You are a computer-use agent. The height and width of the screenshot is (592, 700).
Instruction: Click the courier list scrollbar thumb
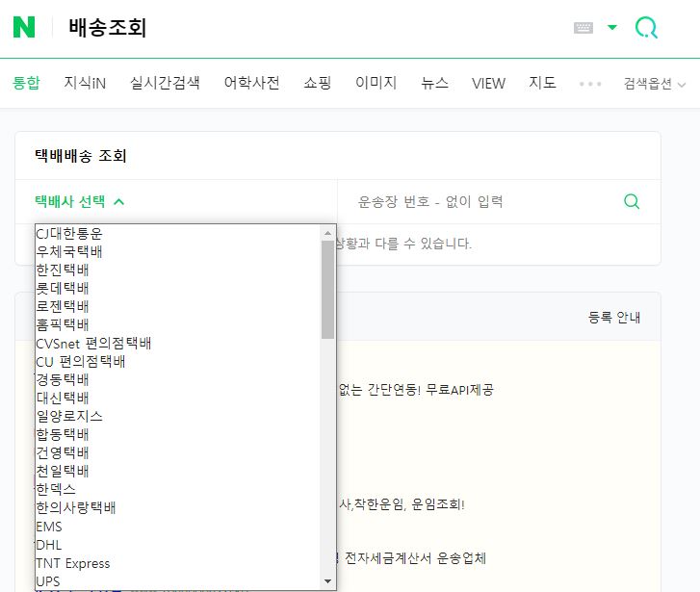pos(327,290)
